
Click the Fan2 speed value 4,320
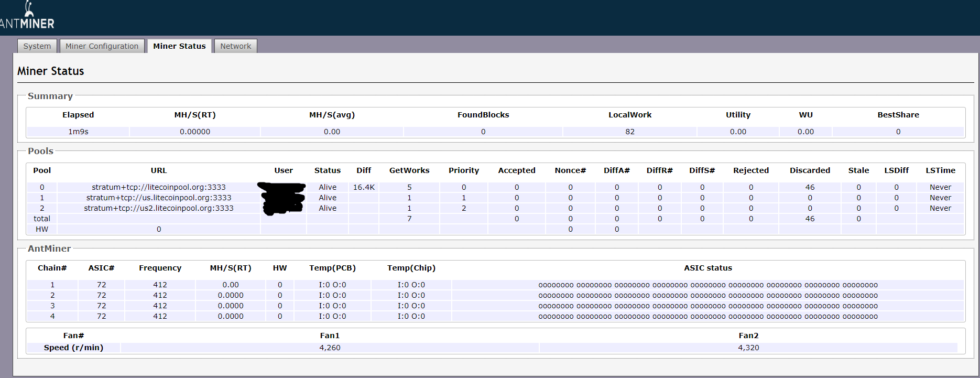click(748, 348)
